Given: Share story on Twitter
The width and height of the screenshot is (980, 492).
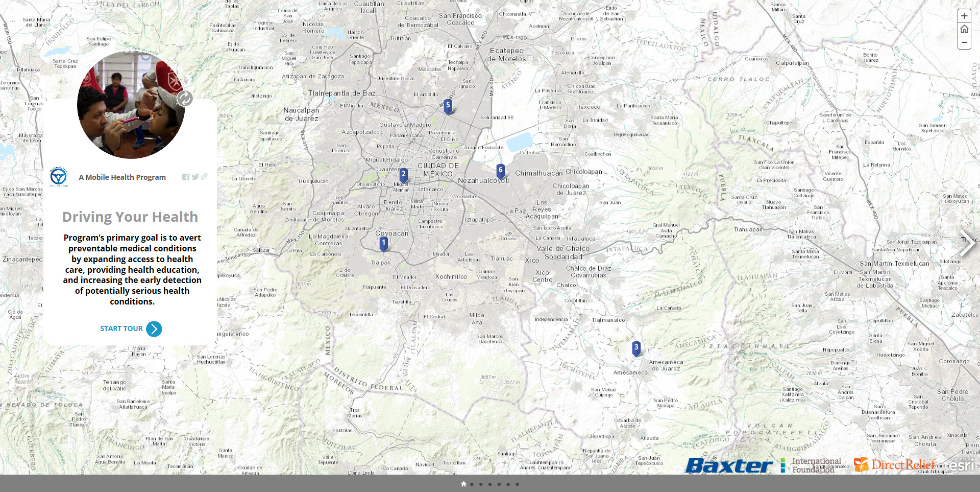Looking at the screenshot, I should pyautogui.click(x=195, y=177).
